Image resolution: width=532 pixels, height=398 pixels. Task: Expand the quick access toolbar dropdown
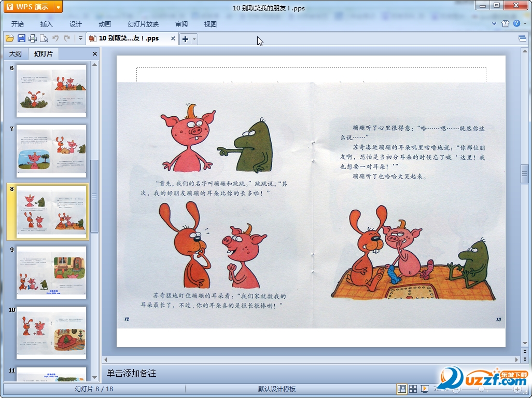click(80, 38)
